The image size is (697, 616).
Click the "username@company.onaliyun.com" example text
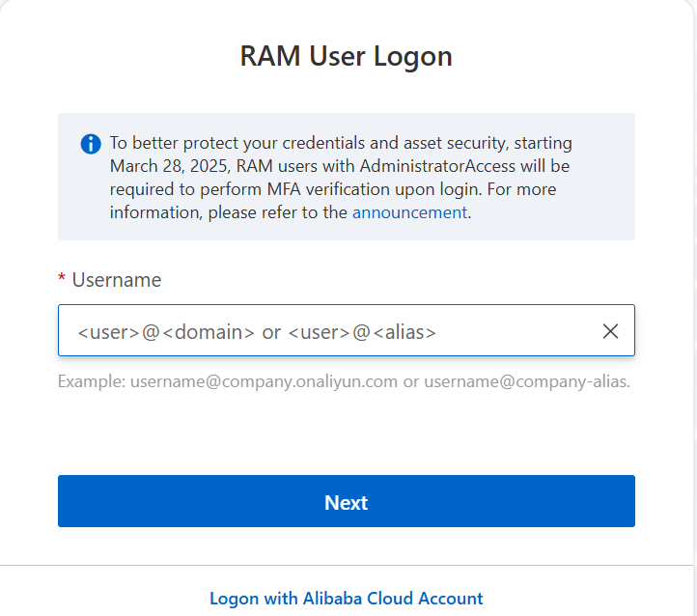[x=263, y=381]
